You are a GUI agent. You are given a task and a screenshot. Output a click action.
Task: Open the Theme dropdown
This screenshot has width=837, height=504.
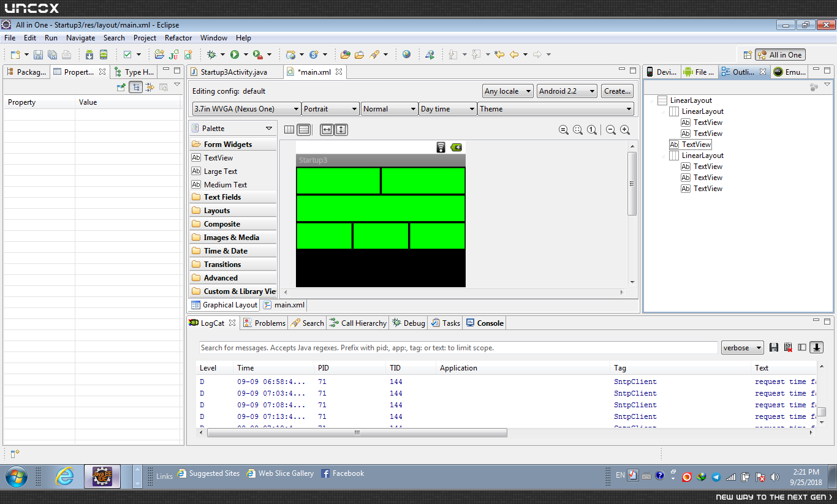click(x=556, y=109)
